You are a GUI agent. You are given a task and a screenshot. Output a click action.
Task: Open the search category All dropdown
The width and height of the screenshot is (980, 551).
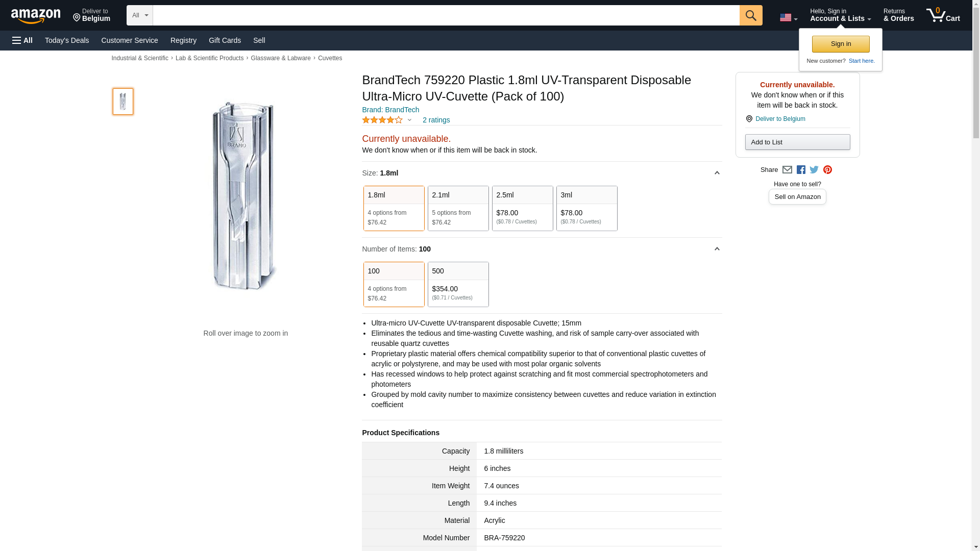tap(139, 15)
